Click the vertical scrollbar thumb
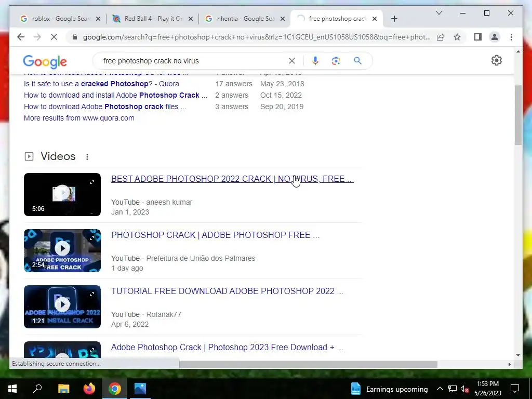The width and height of the screenshot is (532, 399). (x=518, y=115)
